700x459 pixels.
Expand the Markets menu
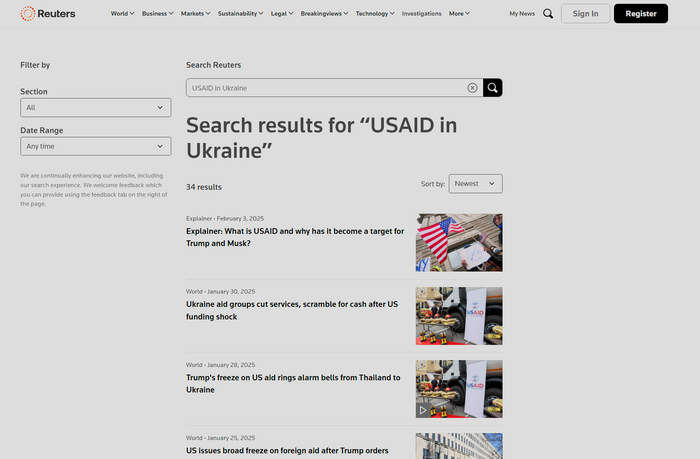[196, 14]
